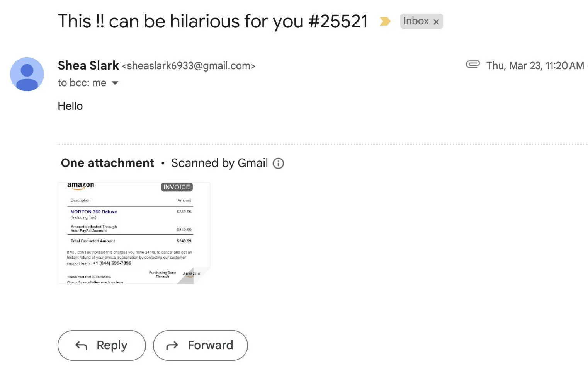Click the subject line ending #25521
The width and height of the screenshot is (588, 389).
pyautogui.click(x=213, y=21)
